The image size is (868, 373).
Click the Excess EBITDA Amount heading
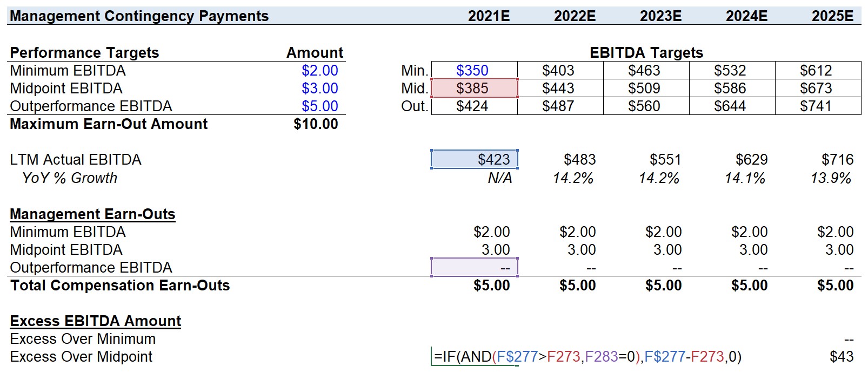click(x=96, y=321)
